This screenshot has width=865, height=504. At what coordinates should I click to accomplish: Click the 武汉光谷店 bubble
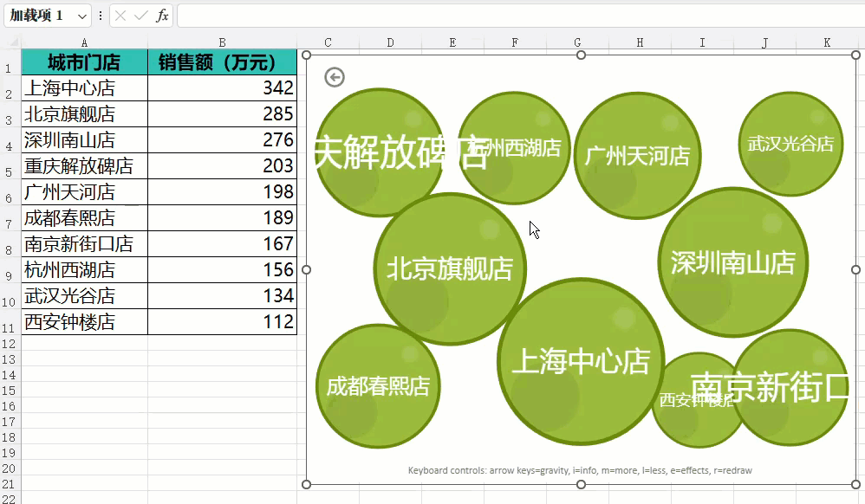790,144
